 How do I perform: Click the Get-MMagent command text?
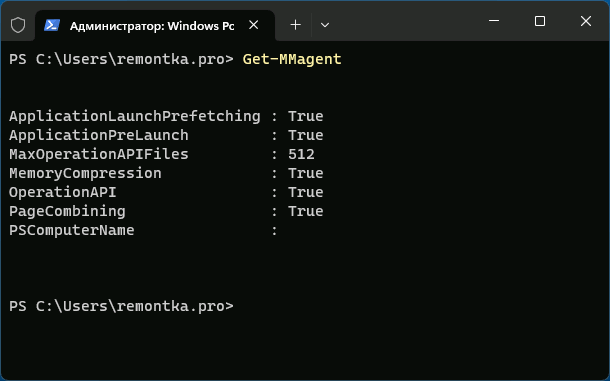[x=292, y=59]
